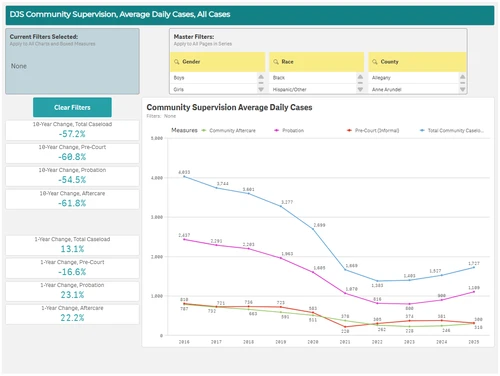Open the Race filter header
The image size is (500, 376).
[317, 62]
